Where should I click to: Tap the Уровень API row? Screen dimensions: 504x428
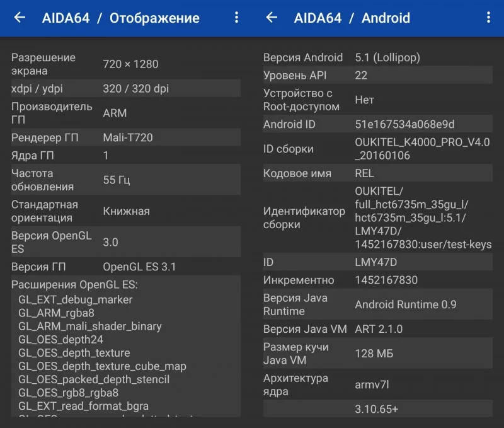click(377, 75)
